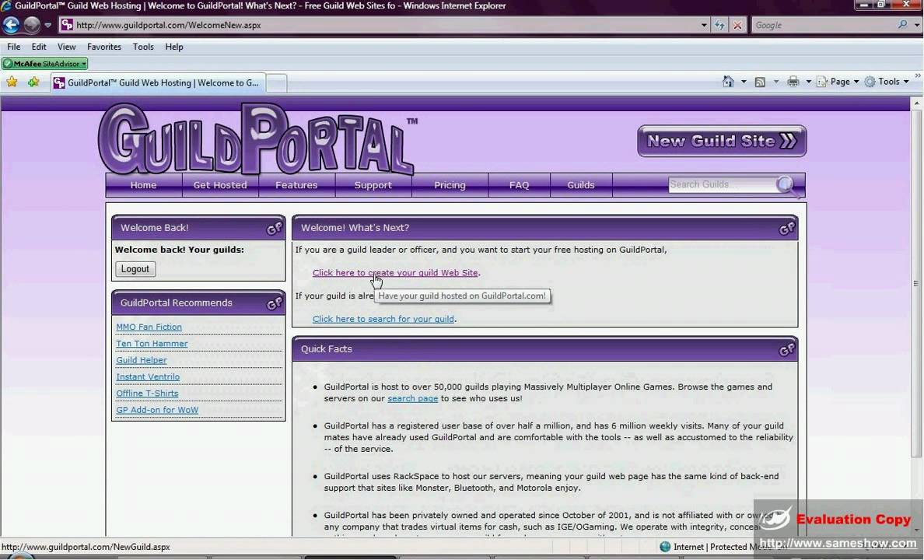Open Favorites Center star icon

(x=12, y=82)
